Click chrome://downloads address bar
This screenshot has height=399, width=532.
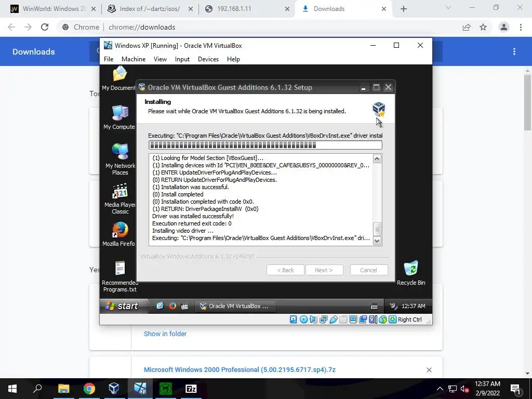pos(258,27)
